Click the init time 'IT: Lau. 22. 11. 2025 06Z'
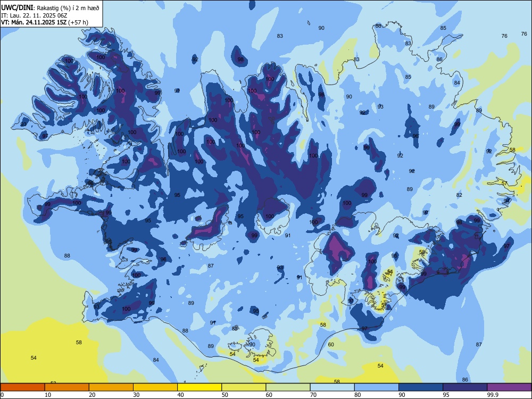Viewport: 532px width, 399px height. click(34, 15)
